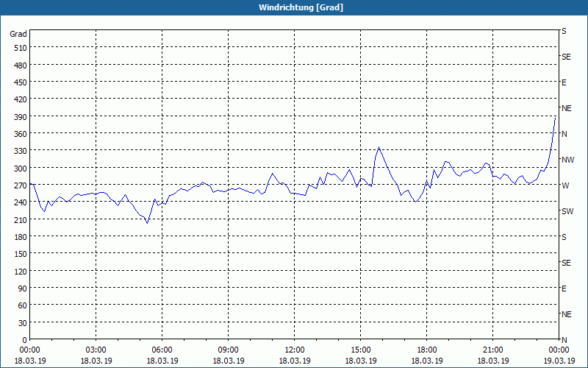Click the 15:00 time label
Screen dimensions: 588x368
point(361,350)
